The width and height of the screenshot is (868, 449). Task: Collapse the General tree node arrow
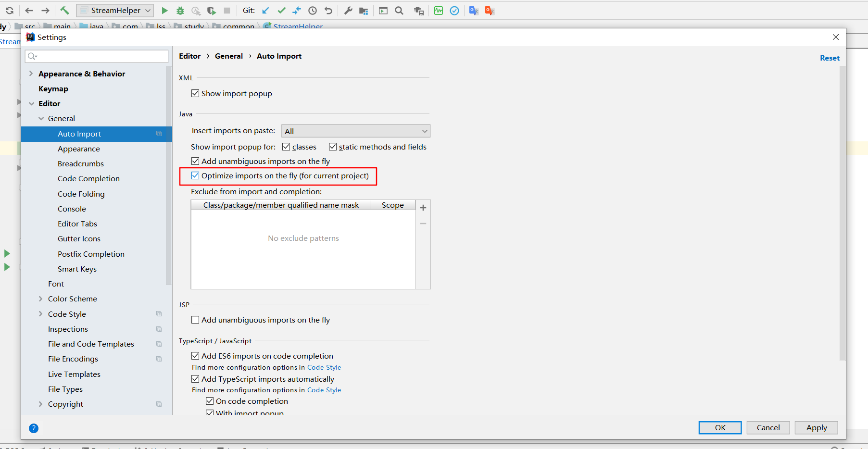point(41,118)
